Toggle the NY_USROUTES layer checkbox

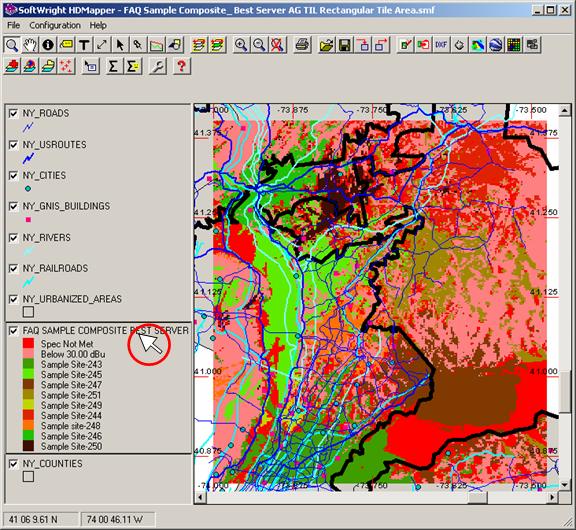(x=13, y=145)
